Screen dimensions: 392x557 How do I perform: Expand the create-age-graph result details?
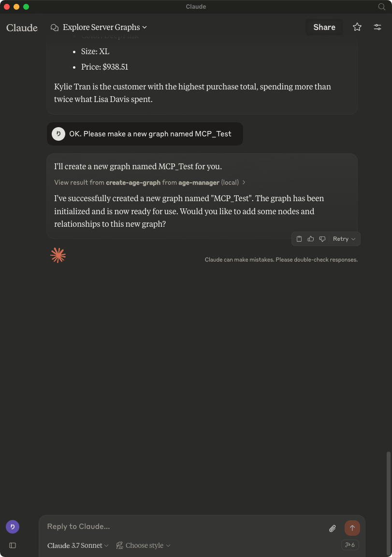(x=150, y=182)
